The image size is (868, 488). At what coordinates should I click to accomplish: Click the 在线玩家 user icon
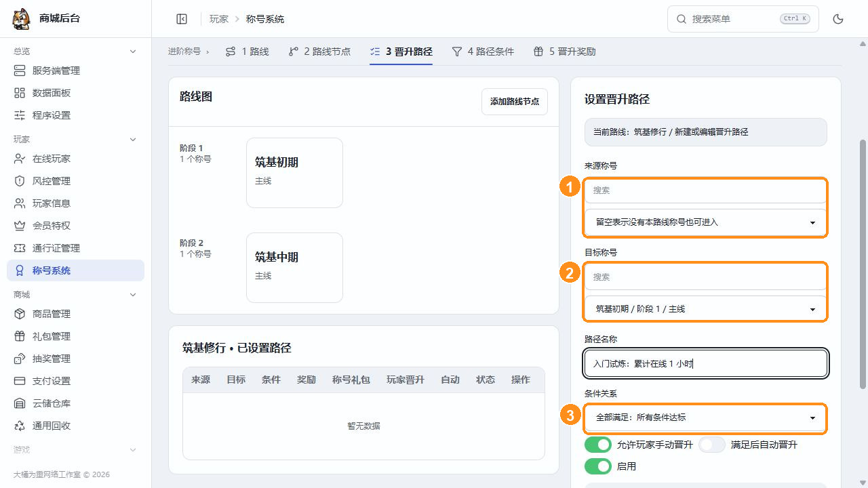point(20,159)
